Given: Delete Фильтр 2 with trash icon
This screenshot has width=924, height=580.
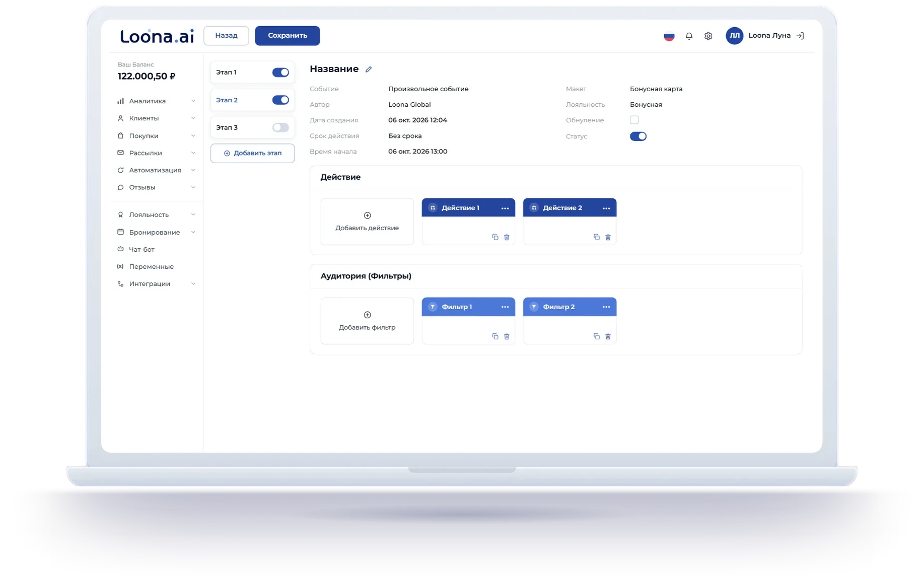Looking at the screenshot, I should tap(608, 336).
